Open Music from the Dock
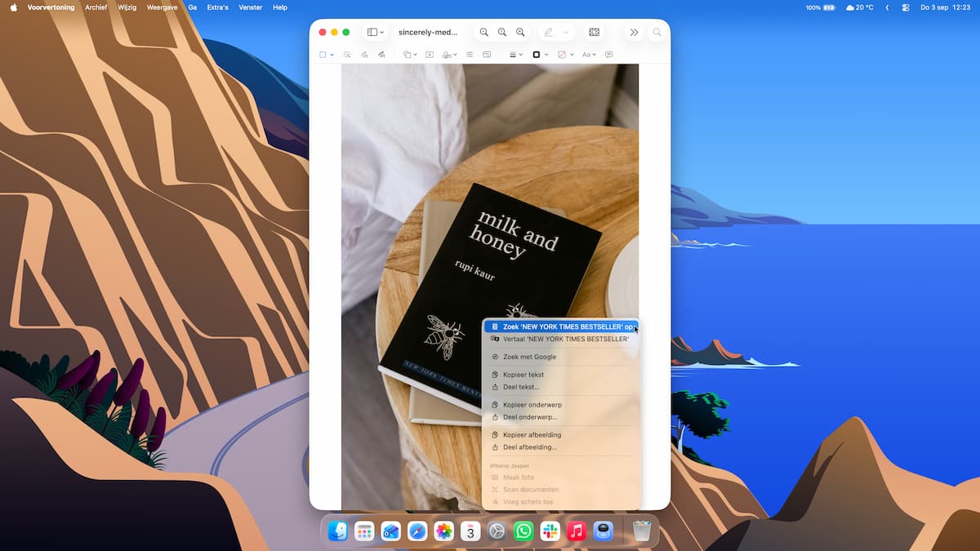The width and height of the screenshot is (980, 551). [x=577, y=531]
